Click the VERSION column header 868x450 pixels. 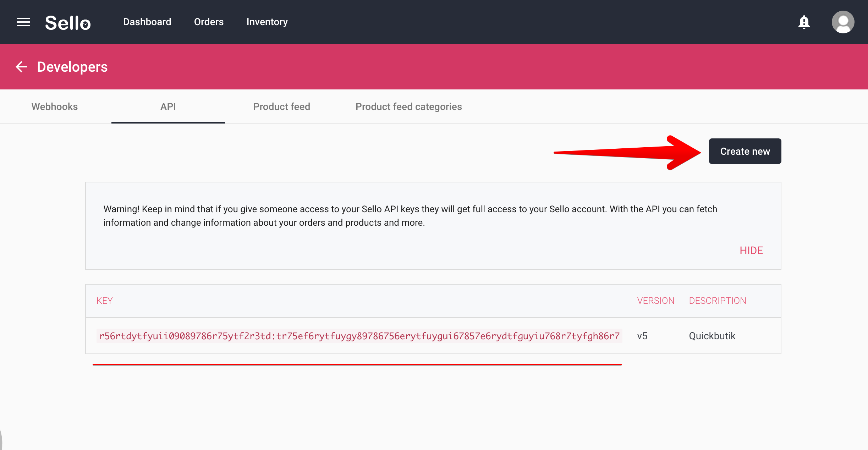655,301
